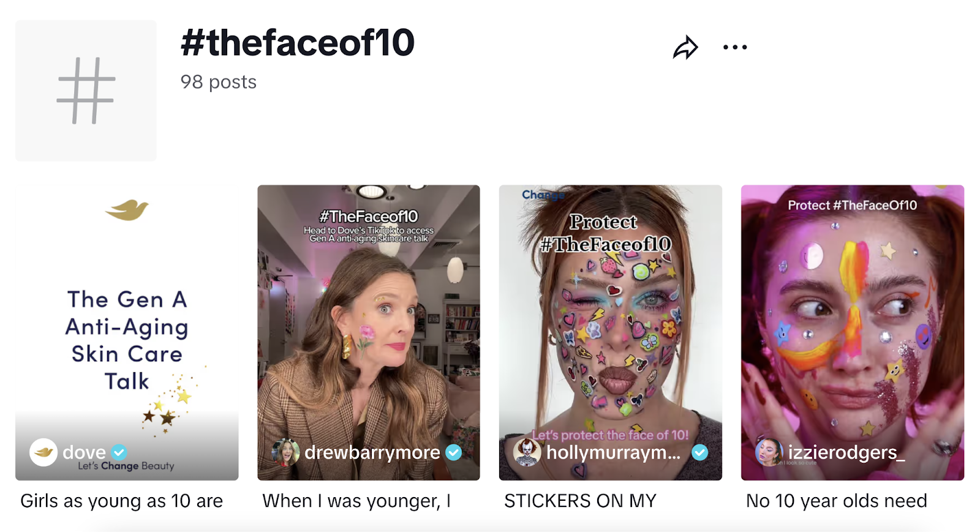Click the hashtag symbol icon

pos(86,89)
